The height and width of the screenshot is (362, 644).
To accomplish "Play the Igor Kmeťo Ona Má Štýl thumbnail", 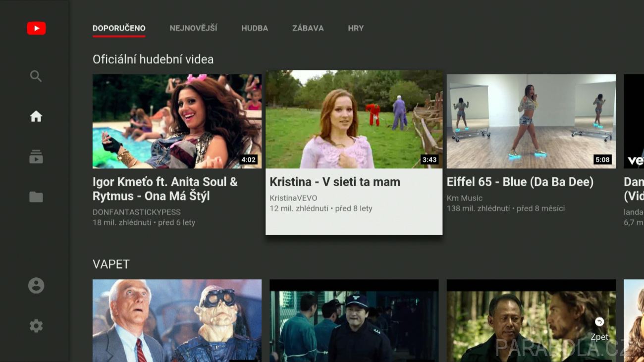I will coord(177,121).
